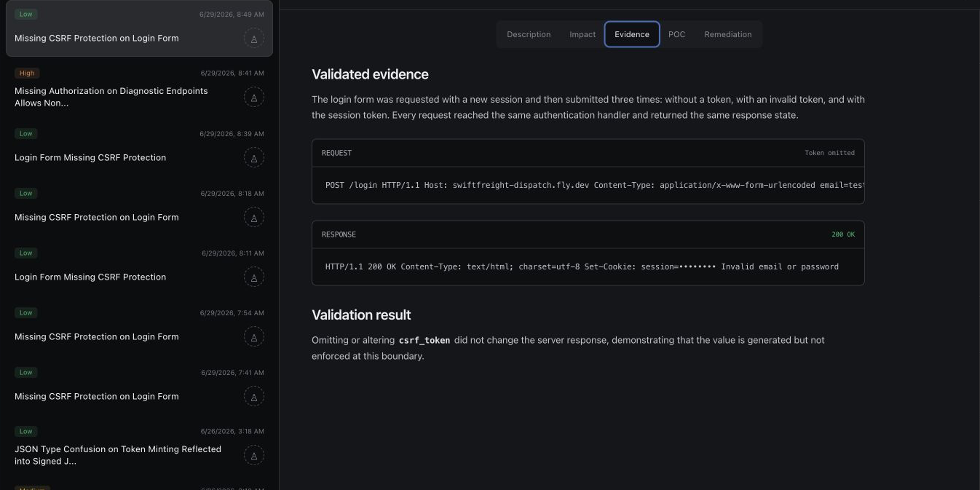Click the evidence paragraph about three submissions

coord(588,107)
